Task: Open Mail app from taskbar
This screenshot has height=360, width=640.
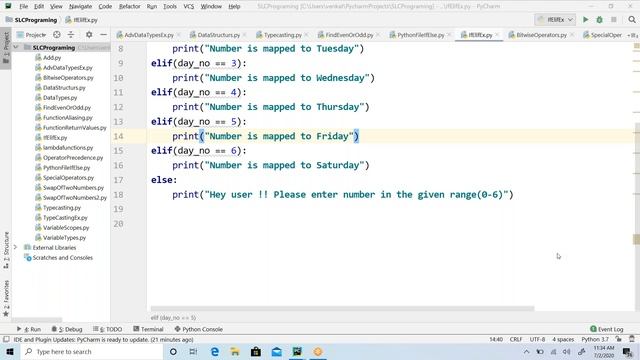Action: [277, 351]
